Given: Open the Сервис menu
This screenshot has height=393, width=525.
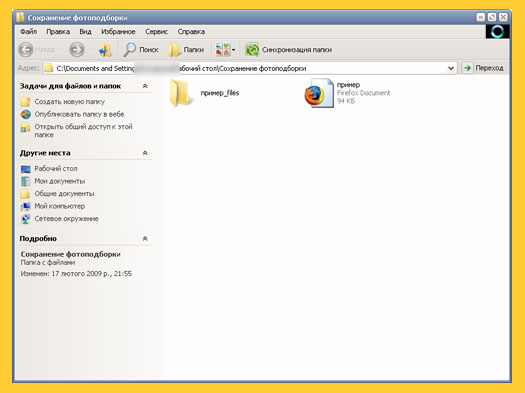Looking at the screenshot, I should click(156, 31).
